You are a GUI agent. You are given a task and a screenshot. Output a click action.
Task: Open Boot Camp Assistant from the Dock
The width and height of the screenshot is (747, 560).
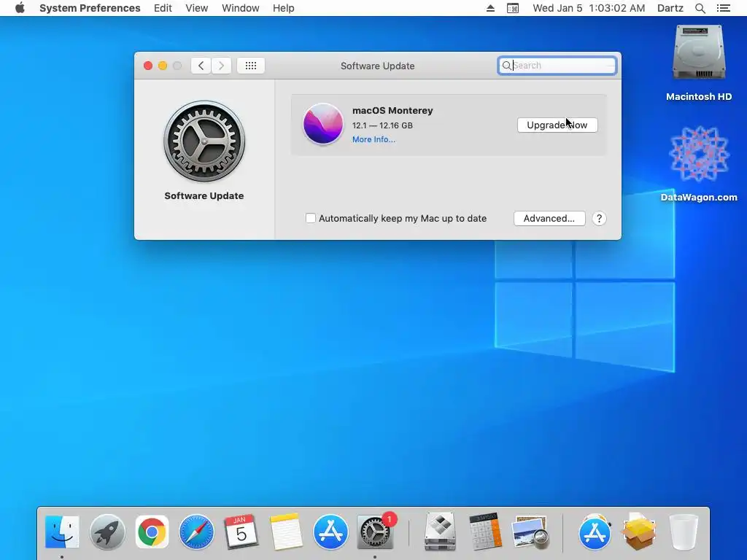point(440,532)
